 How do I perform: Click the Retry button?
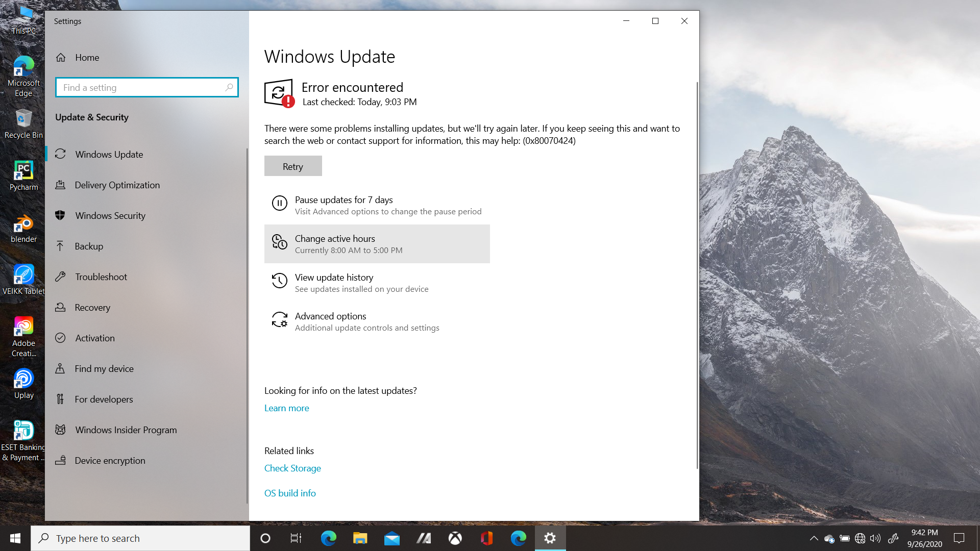coord(293,166)
